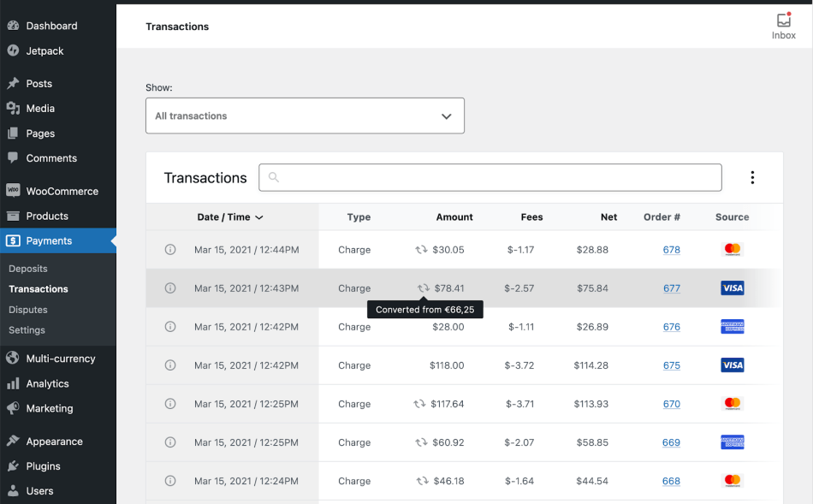Open the Multi-currency menu
This screenshot has width=813, height=504.
click(60, 359)
